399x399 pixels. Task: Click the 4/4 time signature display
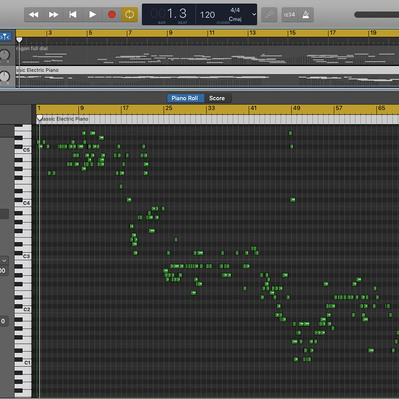[x=235, y=10]
